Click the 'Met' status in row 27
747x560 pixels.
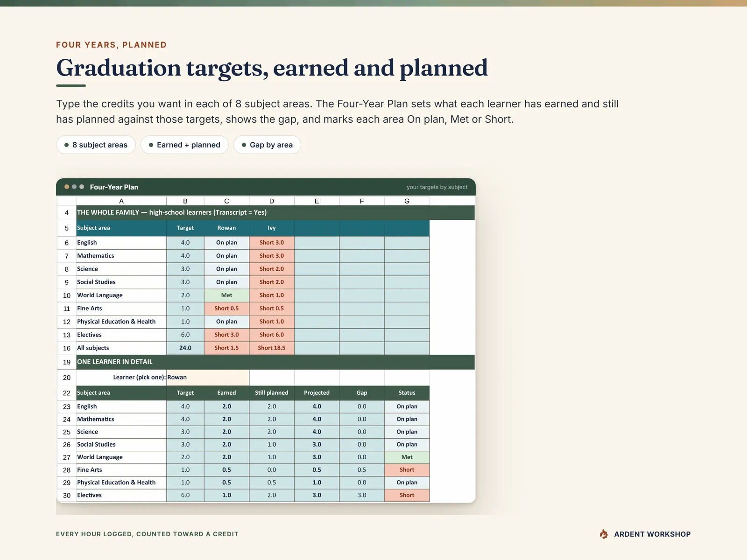click(407, 457)
